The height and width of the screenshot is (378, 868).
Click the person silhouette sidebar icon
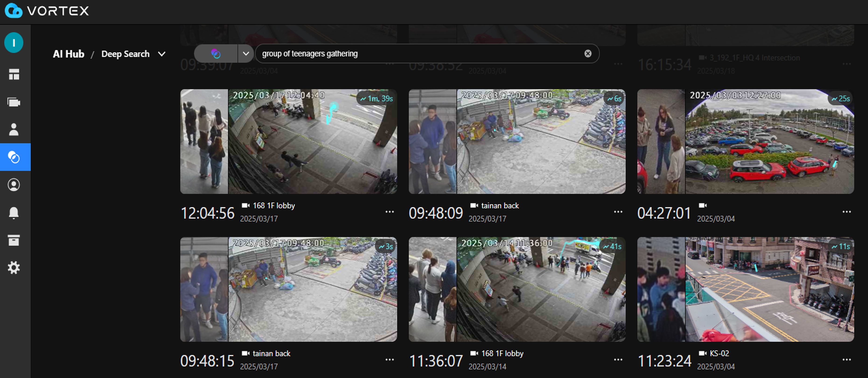[14, 130]
